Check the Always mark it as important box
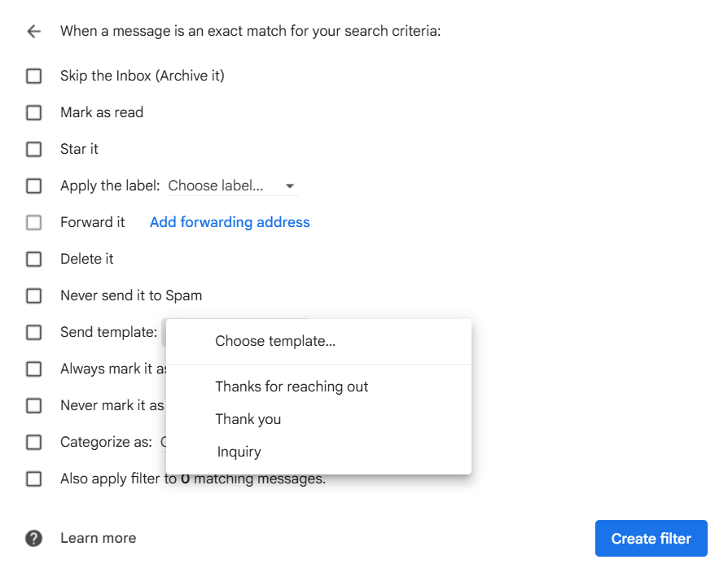This screenshot has width=728, height=577. coord(33,369)
